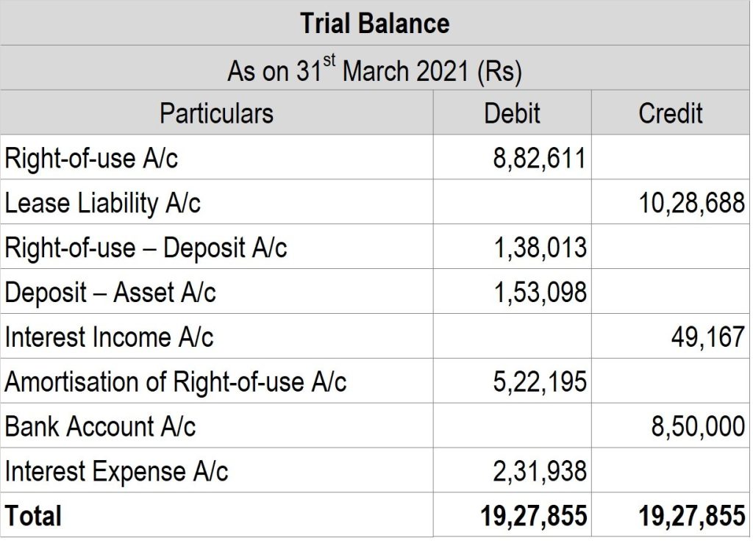Select the 2,31,938 interest expense debit
The height and width of the screenshot is (560, 753).
coord(539,472)
